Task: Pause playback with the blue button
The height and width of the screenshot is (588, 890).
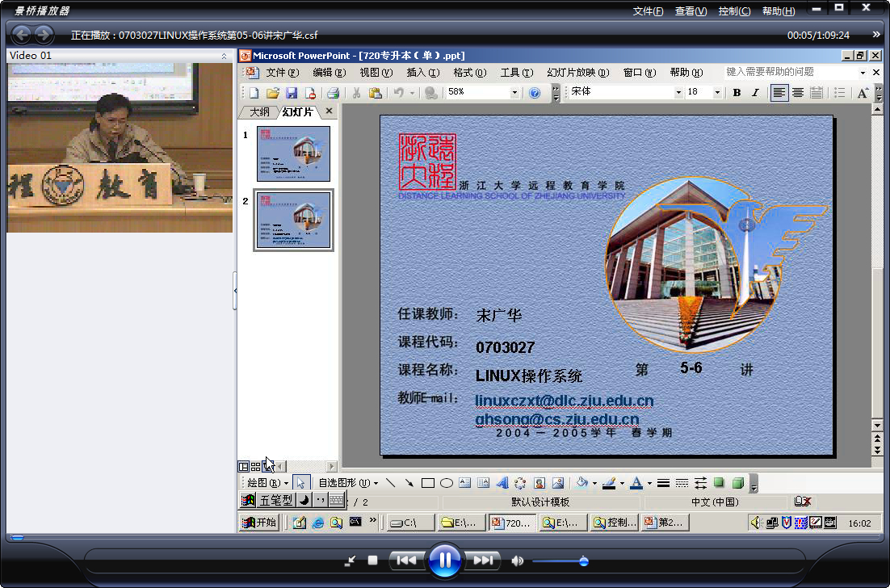Action: click(445, 561)
